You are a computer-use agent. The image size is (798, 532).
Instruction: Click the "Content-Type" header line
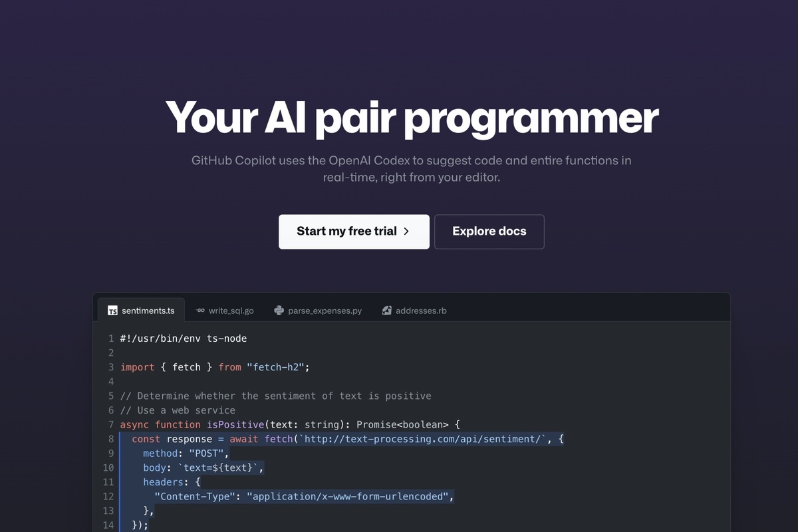pyautogui.click(x=305, y=496)
